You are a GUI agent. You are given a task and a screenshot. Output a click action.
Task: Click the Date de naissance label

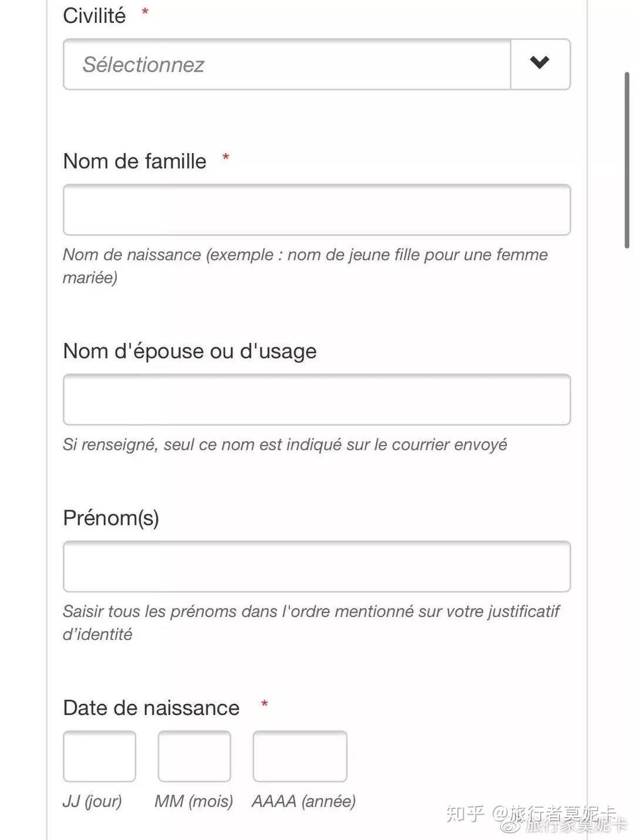(x=151, y=708)
